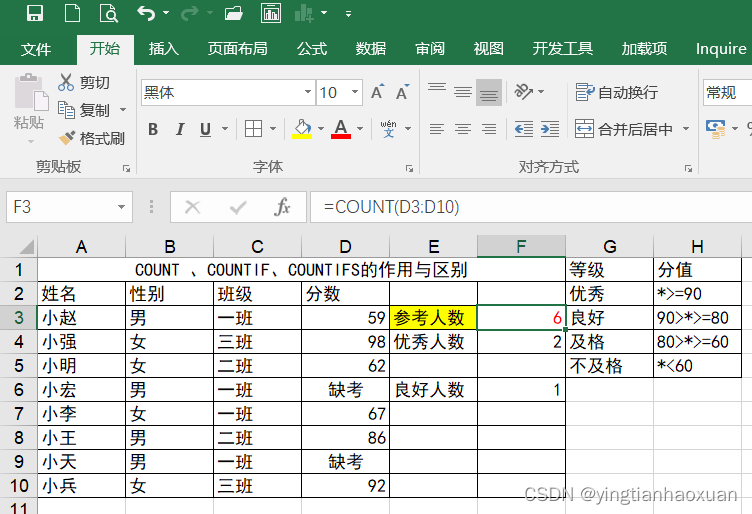Open fill color palette arrow

pos(321,128)
